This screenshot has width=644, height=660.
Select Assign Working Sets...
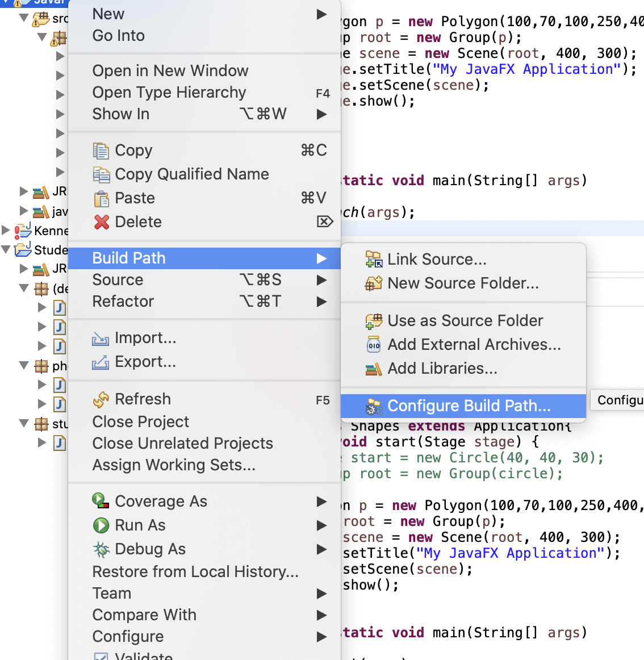tap(204, 465)
